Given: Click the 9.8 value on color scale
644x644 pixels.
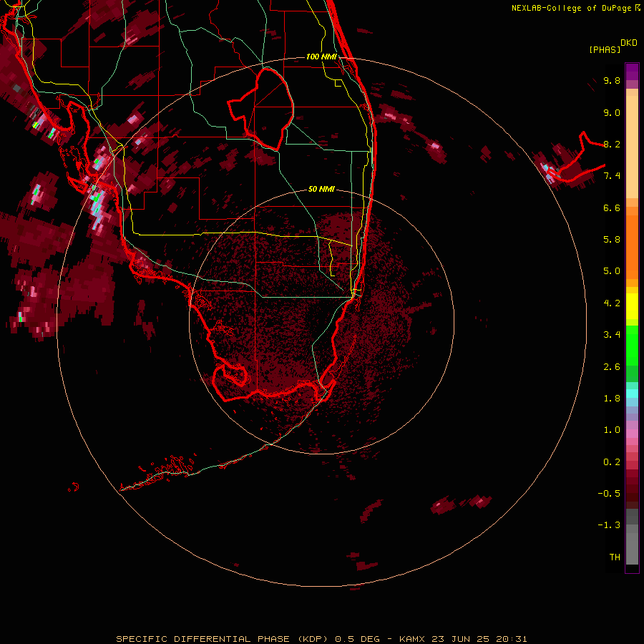Looking at the screenshot, I should [612, 80].
